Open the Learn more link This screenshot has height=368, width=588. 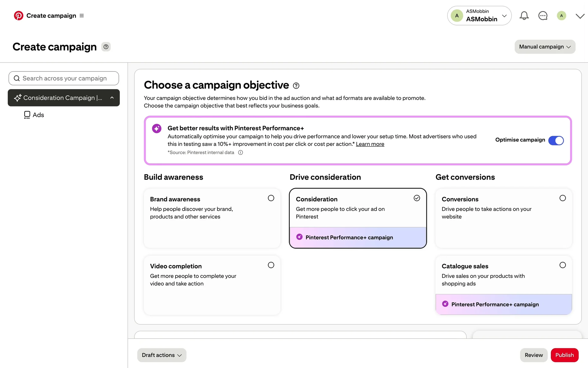(370, 144)
